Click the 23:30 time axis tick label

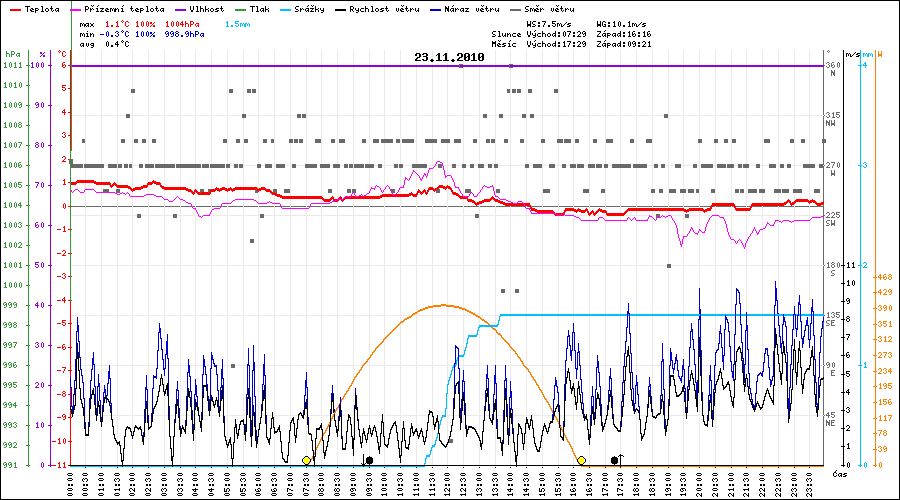point(809,484)
